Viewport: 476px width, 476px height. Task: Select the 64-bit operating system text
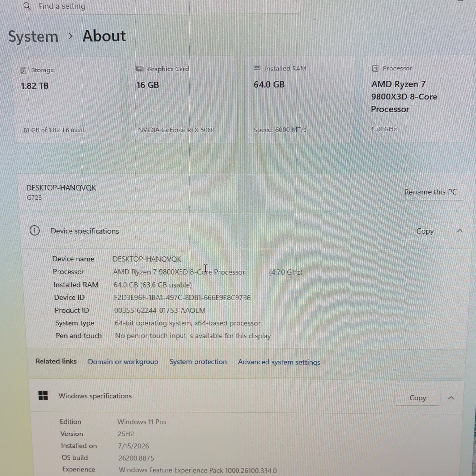(x=187, y=323)
